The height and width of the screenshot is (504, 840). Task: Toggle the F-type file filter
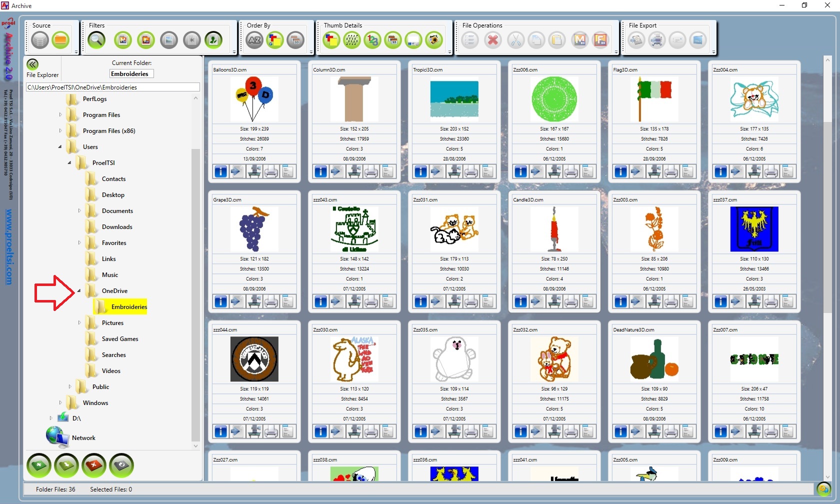coord(146,40)
